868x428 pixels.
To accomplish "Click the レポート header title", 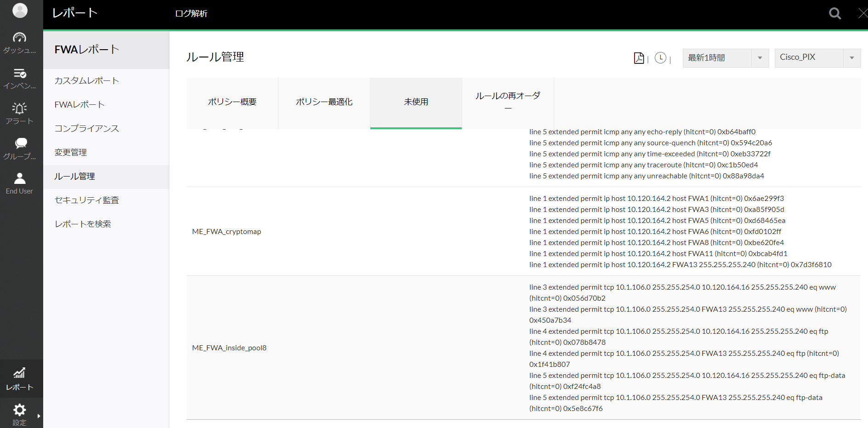I will coord(75,13).
